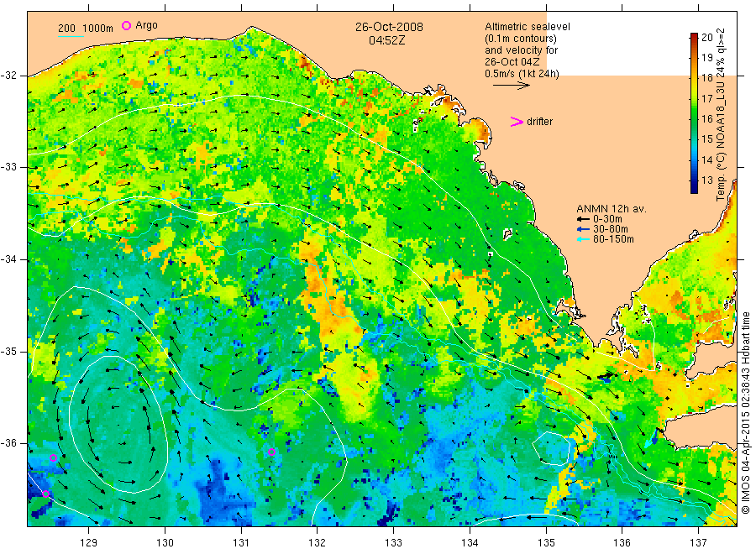The image size is (756, 554).
Task: Click the "Altimetric sealevel" text
Action: [x=528, y=27]
